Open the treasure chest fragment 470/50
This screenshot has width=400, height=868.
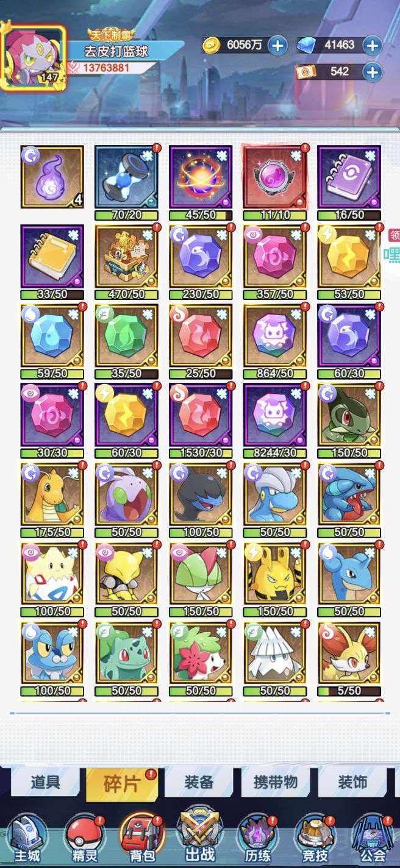(x=126, y=256)
